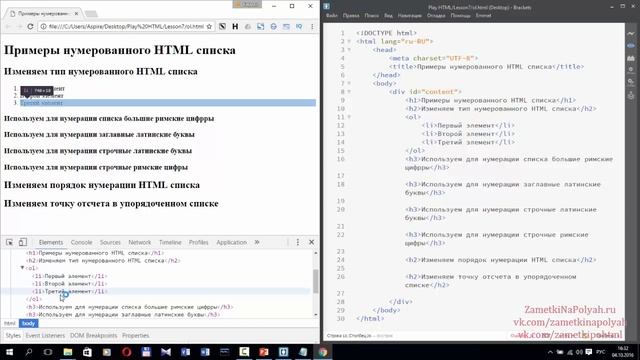Open the Файл menu in Brackets
Image resolution: width=640 pixels, height=360 pixels.
tap(331, 16)
